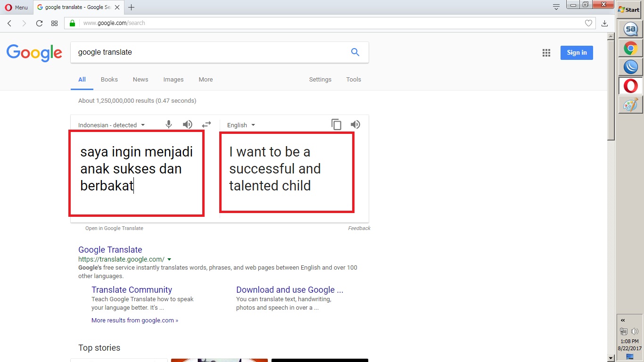Click the Sign in button
644x362 pixels.
[577, 53]
